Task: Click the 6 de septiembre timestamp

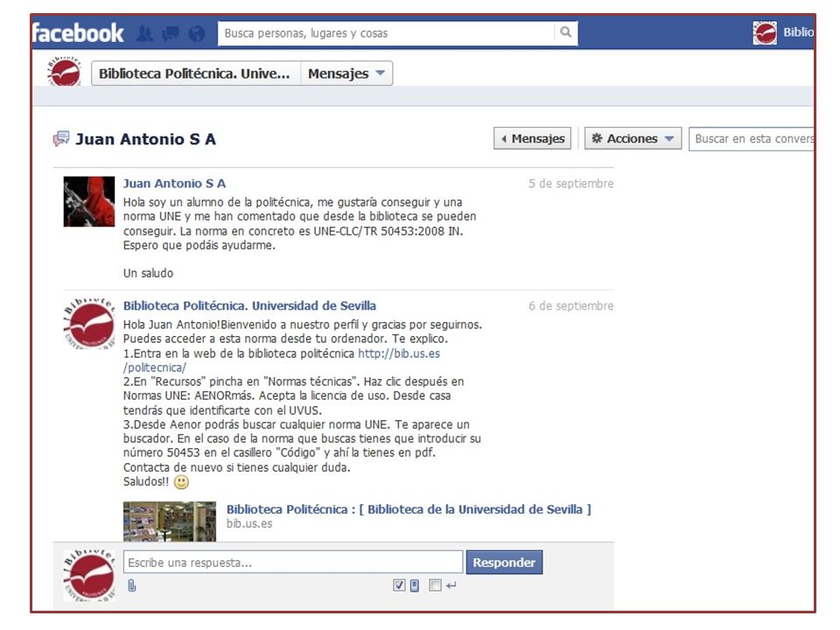Action: point(571,306)
